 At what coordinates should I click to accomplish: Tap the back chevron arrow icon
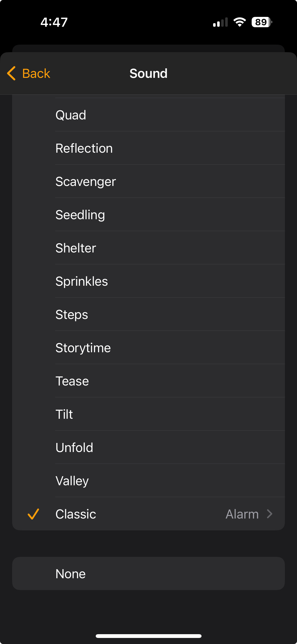pos(12,73)
